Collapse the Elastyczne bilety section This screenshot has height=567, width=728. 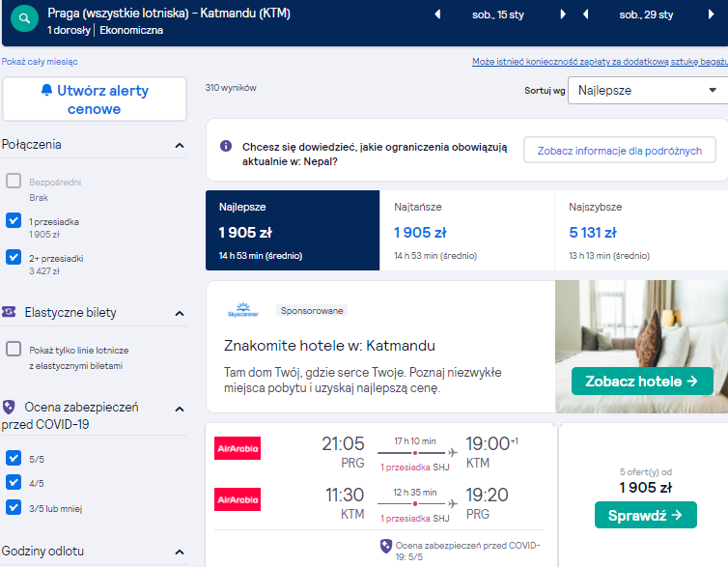180,314
